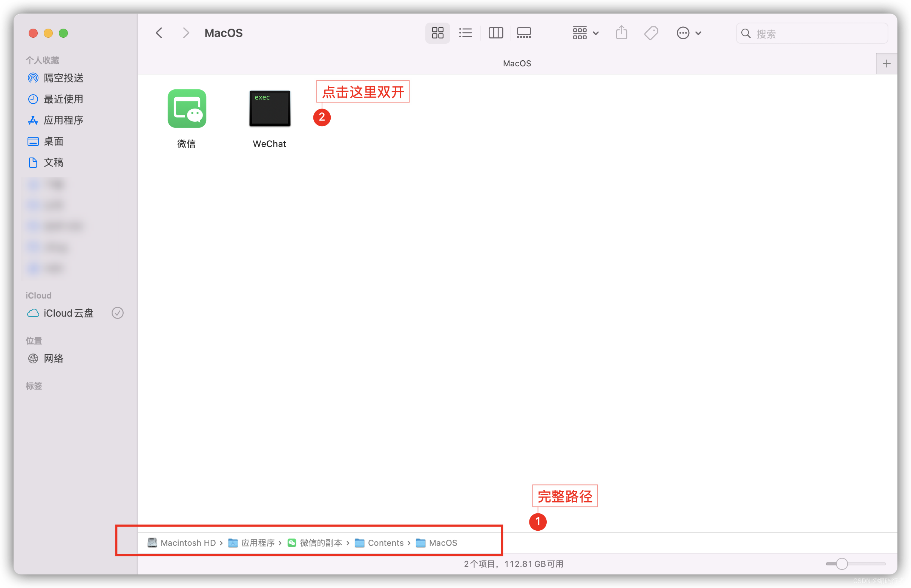Click the Tags toolbar icon
Image resolution: width=911 pixels, height=588 pixels.
click(x=651, y=33)
